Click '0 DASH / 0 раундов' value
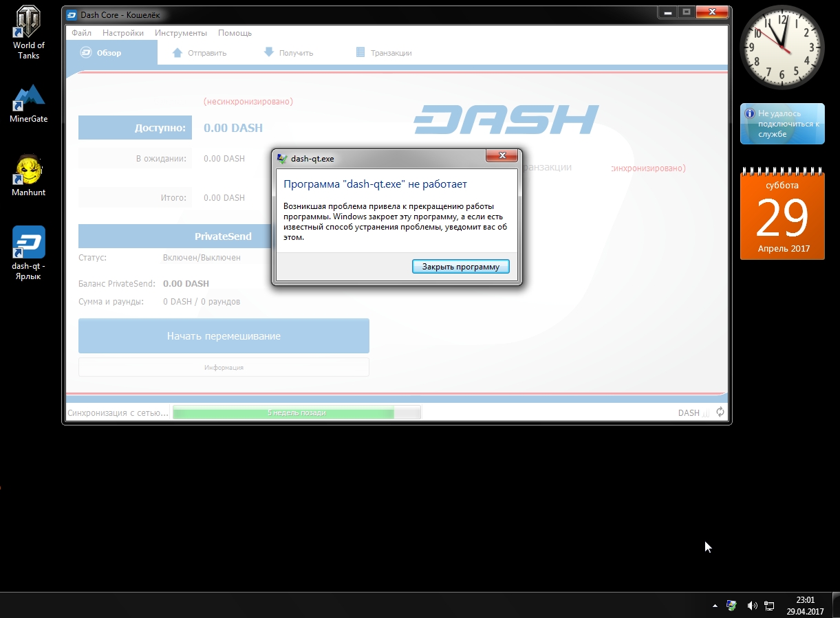The image size is (840, 618). point(202,302)
